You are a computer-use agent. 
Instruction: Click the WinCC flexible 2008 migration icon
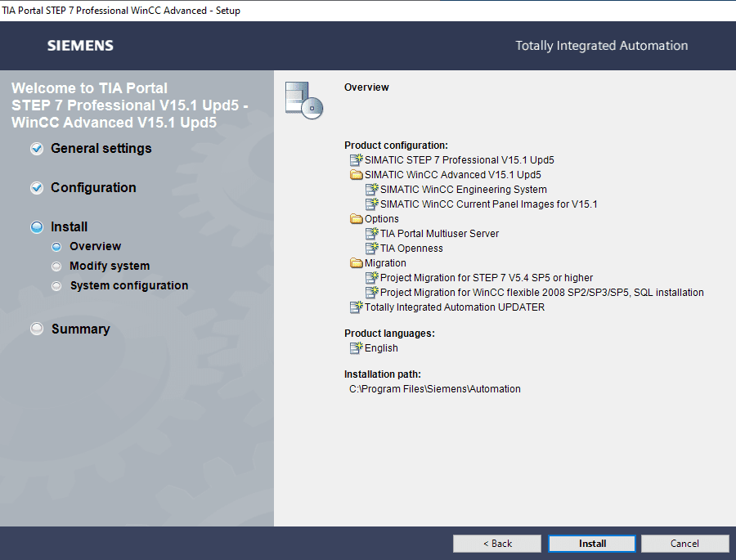[x=372, y=292]
